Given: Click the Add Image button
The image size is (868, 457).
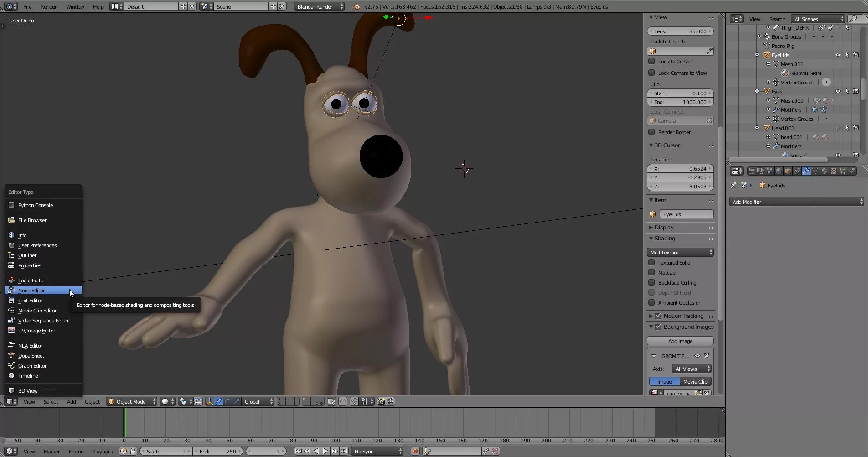Looking at the screenshot, I should pos(680,341).
